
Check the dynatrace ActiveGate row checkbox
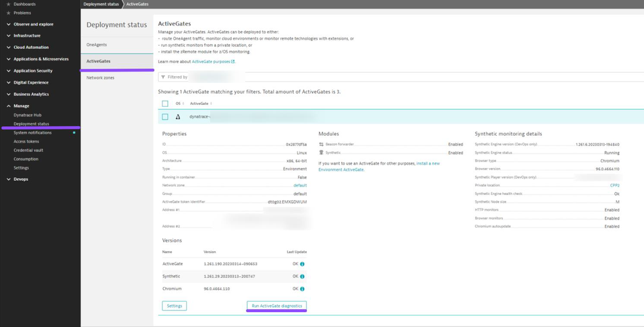tap(165, 117)
